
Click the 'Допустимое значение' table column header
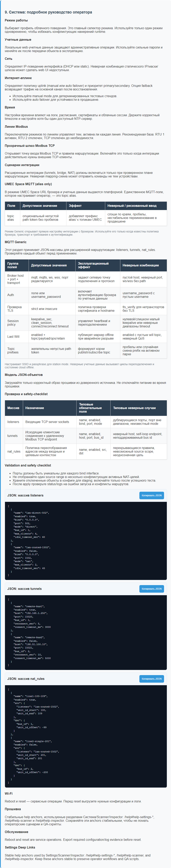40,206
